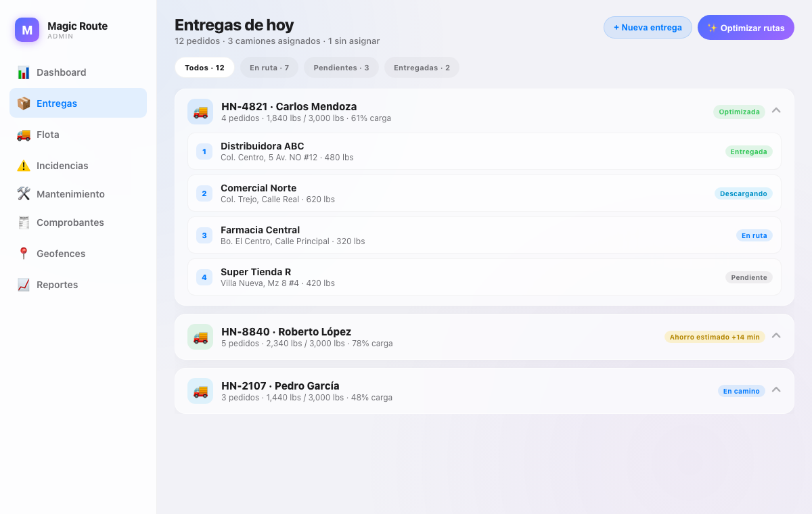The image size is (812, 514).
Task: Click truck icon for HN-2107 Pedro García
Action: click(x=200, y=391)
